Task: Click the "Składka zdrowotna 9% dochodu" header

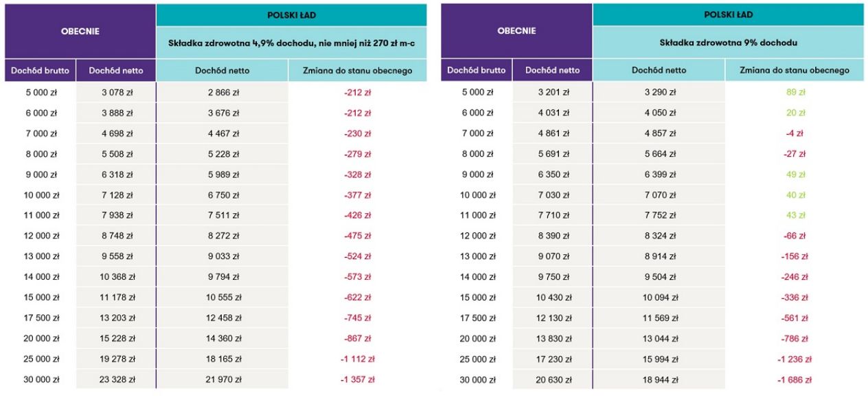Action: coord(728,43)
